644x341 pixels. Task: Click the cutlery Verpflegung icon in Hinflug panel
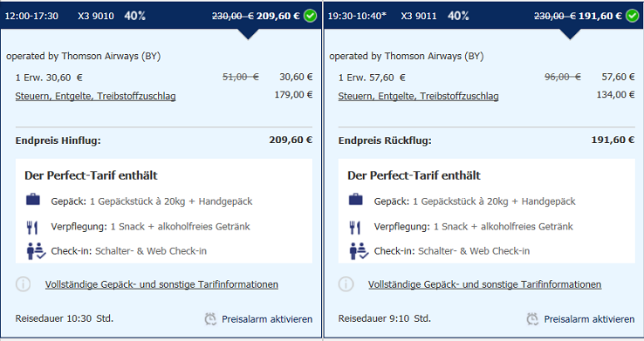(x=32, y=227)
